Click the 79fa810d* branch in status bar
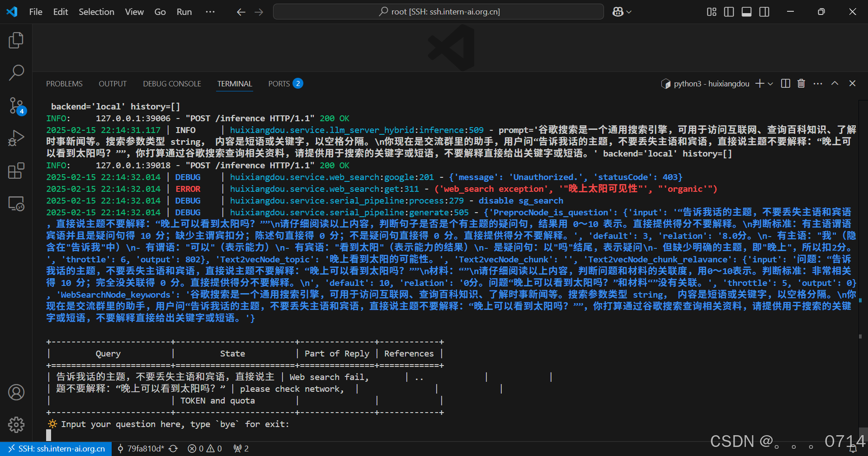This screenshot has width=868, height=456. coord(141,449)
